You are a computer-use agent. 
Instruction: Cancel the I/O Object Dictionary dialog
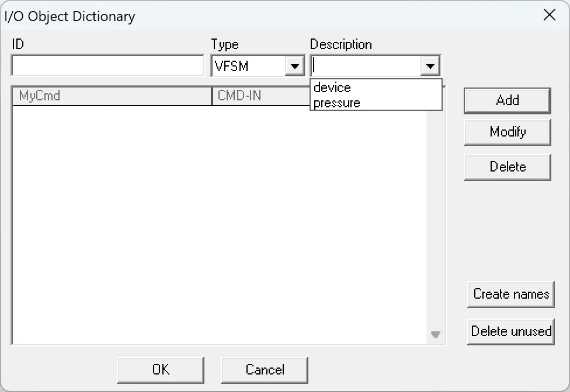click(x=264, y=369)
